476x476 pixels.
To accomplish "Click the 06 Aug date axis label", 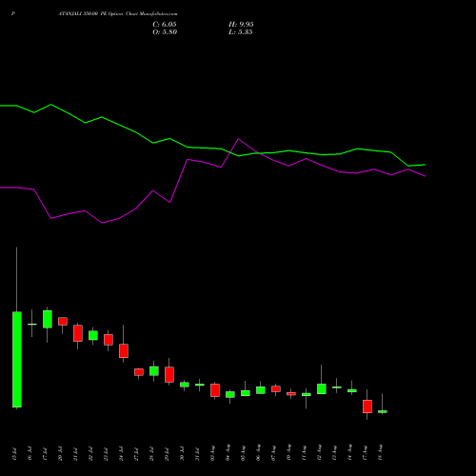I will pyautogui.click(x=259, y=452).
